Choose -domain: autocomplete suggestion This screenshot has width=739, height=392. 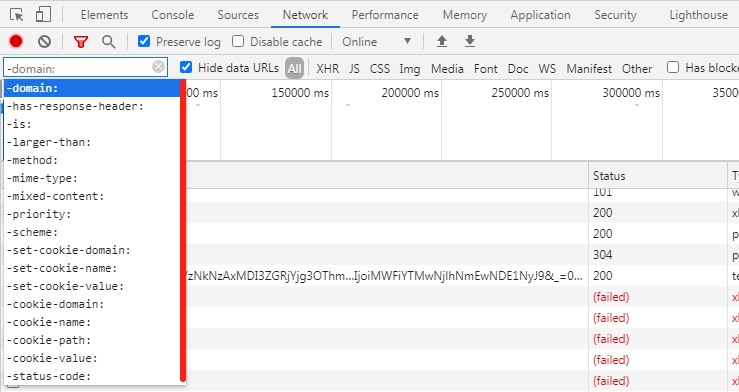(x=92, y=88)
